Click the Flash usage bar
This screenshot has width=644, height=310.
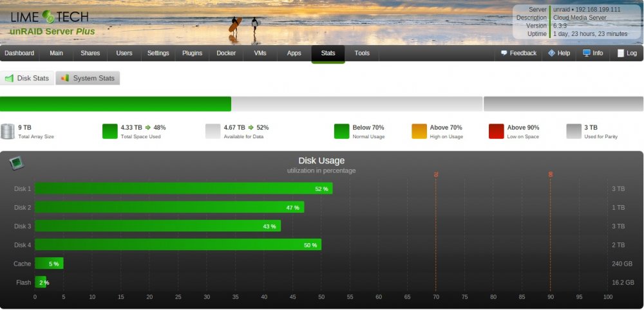coord(40,282)
